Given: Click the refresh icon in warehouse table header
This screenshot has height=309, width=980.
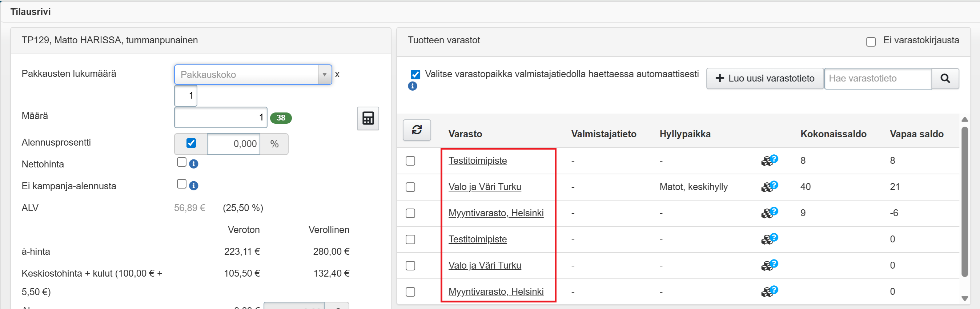Looking at the screenshot, I should click(x=417, y=130).
